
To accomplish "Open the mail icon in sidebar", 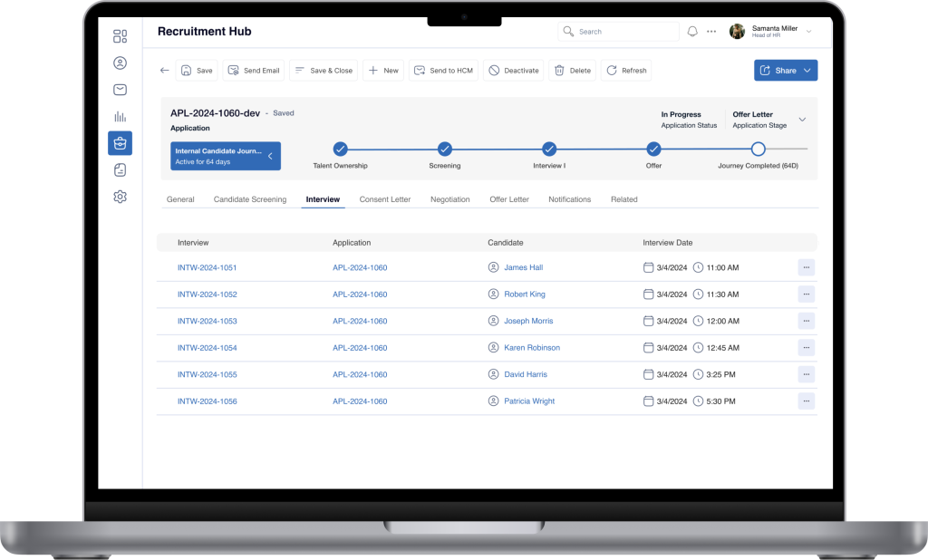I will pyautogui.click(x=121, y=90).
